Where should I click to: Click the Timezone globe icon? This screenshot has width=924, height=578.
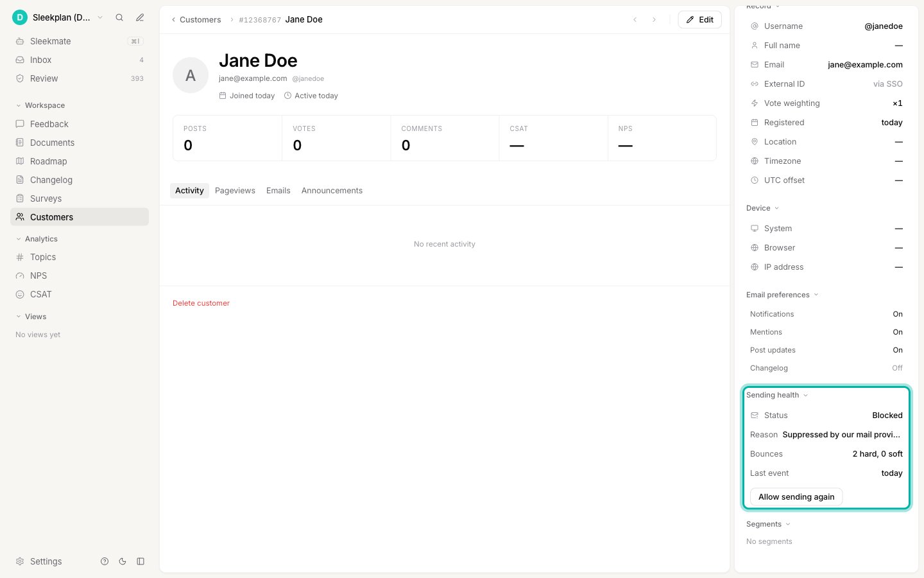pos(755,161)
